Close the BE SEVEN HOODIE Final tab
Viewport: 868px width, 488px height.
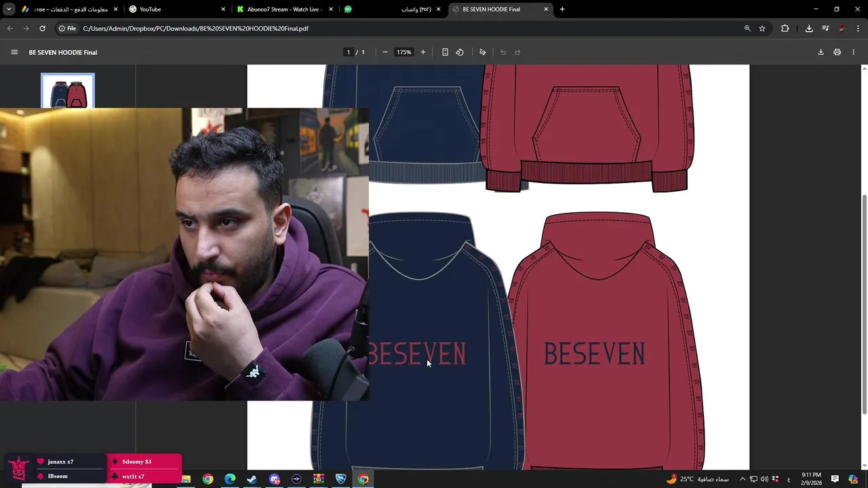coord(546,9)
